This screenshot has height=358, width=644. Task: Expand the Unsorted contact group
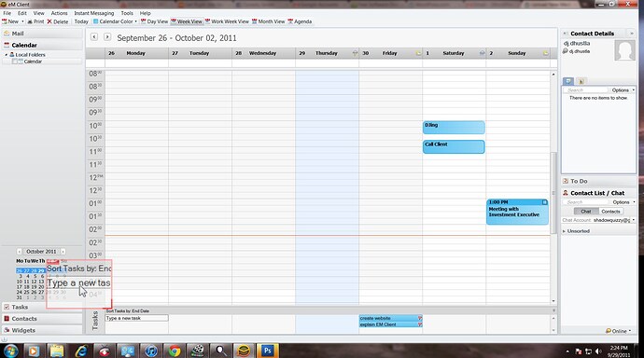[565, 231]
